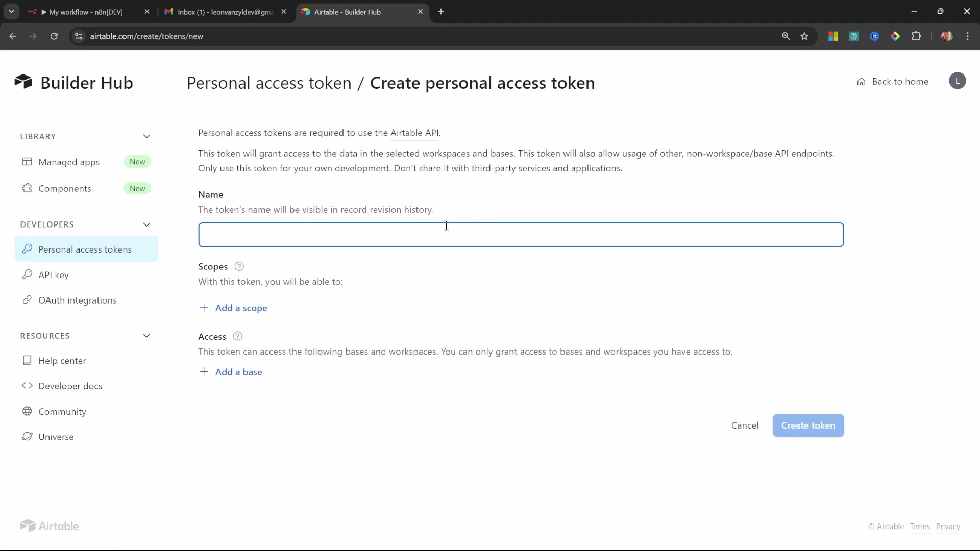Click the Airtable logo beside Builder Hub
The height and width of the screenshot is (551, 980).
[23, 82]
